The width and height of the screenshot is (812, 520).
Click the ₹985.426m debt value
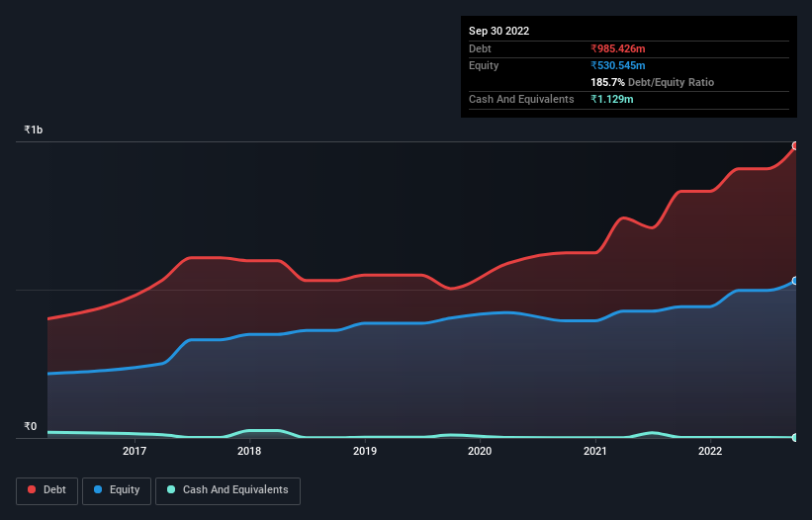618,48
